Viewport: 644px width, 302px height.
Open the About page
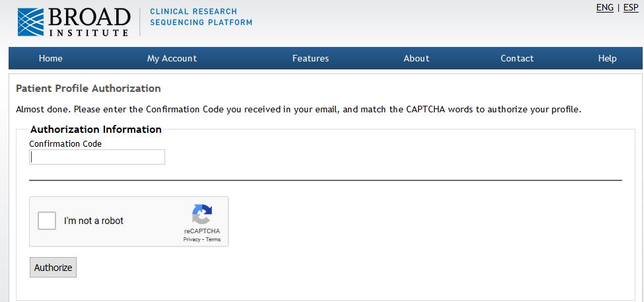click(416, 58)
